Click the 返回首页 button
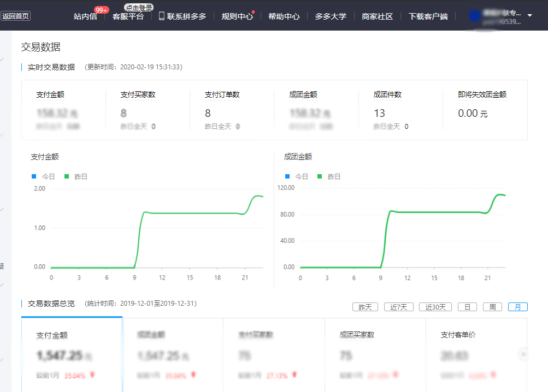 (x=15, y=16)
